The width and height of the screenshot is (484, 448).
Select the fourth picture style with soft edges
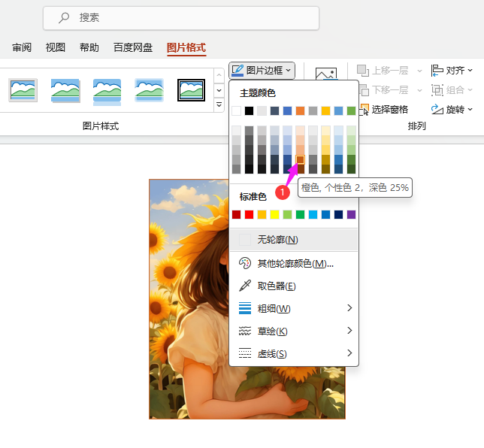149,90
